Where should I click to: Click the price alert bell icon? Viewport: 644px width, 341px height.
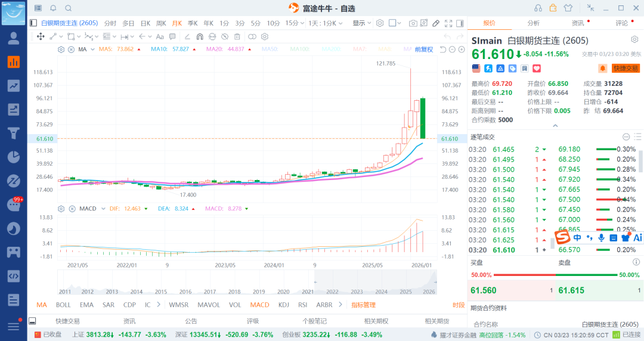point(602,69)
